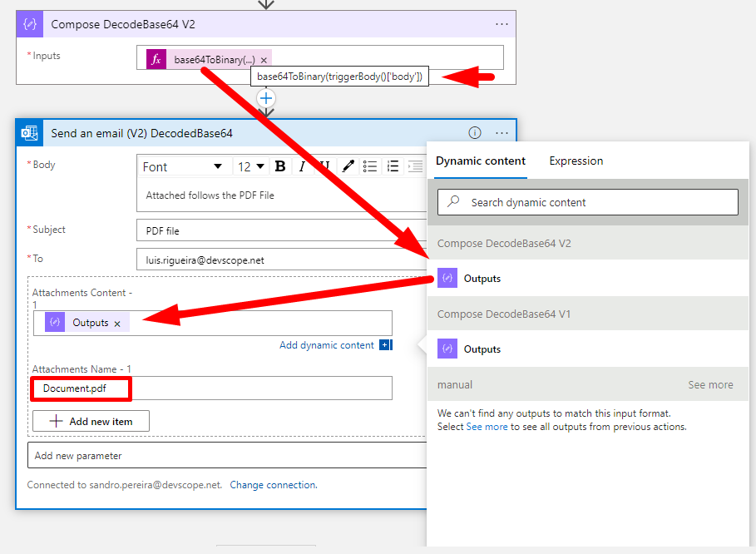The image size is (756, 554).
Task: Remove the Outputs token from Attachments Content
Action: pyautogui.click(x=117, y=324)
